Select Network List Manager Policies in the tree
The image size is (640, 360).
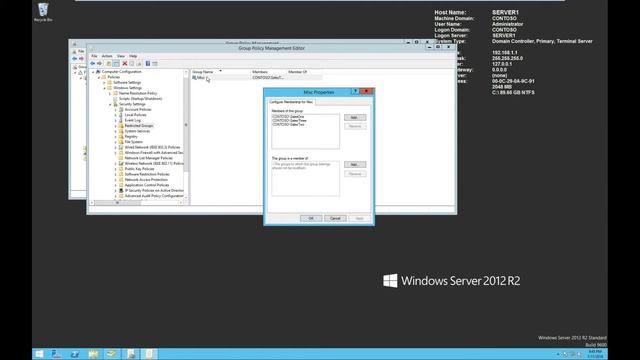point(148,158)
